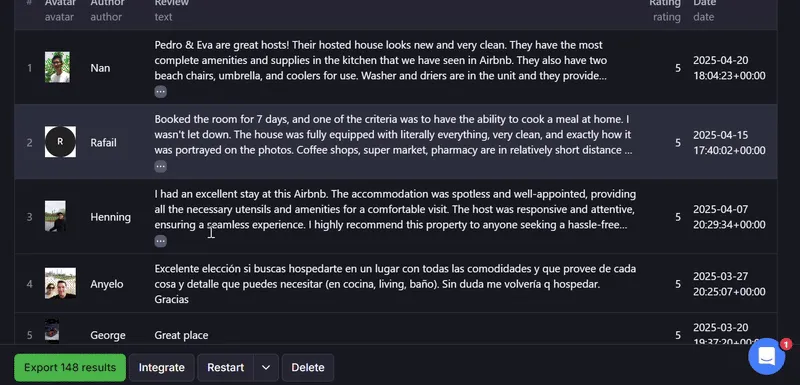
Task: Open the dropdown arrow next to Restart
Action: pyautogui.click(x=266, y=368)
